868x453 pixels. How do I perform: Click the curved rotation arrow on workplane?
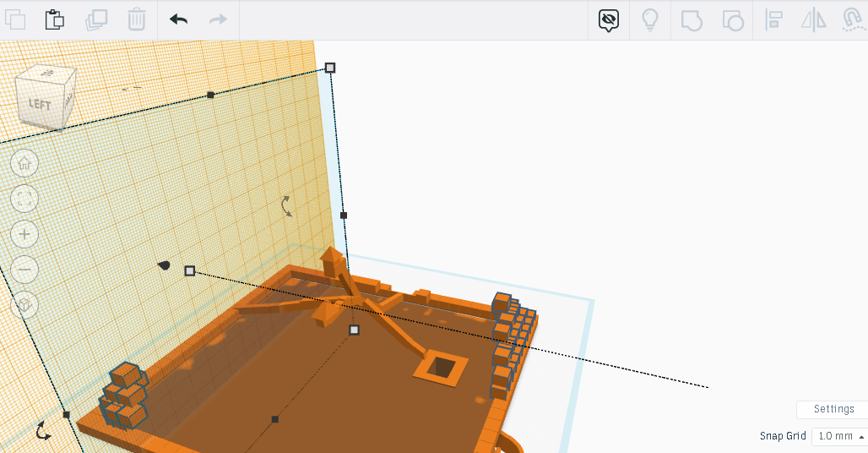coord(286,206)
